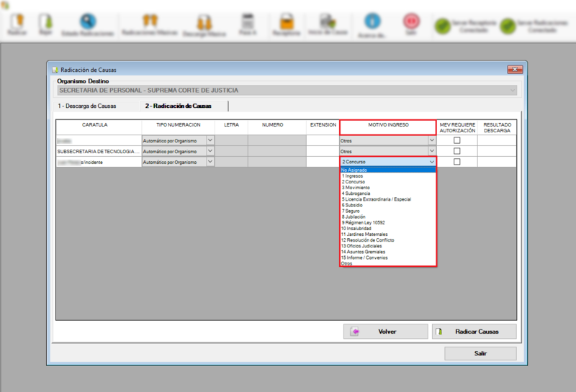576x392 pixels.
Task: Open Motivo Ingreso dropdown for SUBSECRETARIA row
Action: [x=431, y=151]
